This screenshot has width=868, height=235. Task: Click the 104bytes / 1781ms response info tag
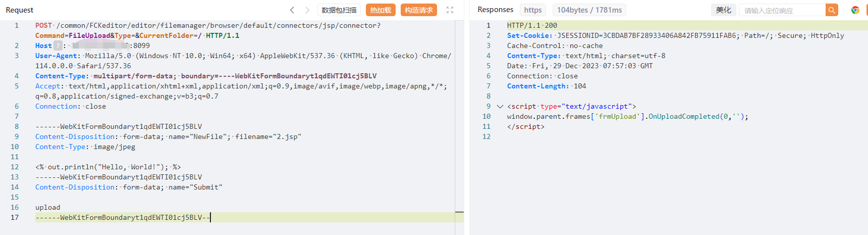click(x=589, y=10)
